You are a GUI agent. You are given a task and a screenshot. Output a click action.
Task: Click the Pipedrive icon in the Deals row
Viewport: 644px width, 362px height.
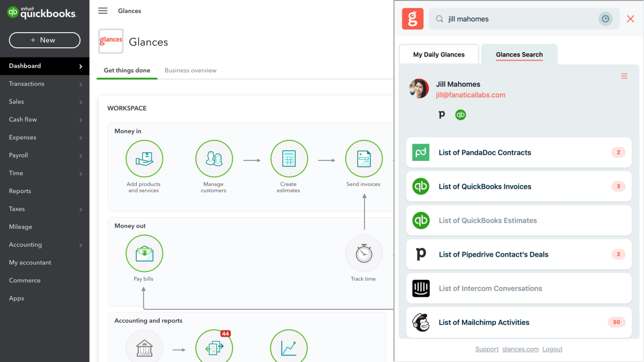[x=421, y=254]
